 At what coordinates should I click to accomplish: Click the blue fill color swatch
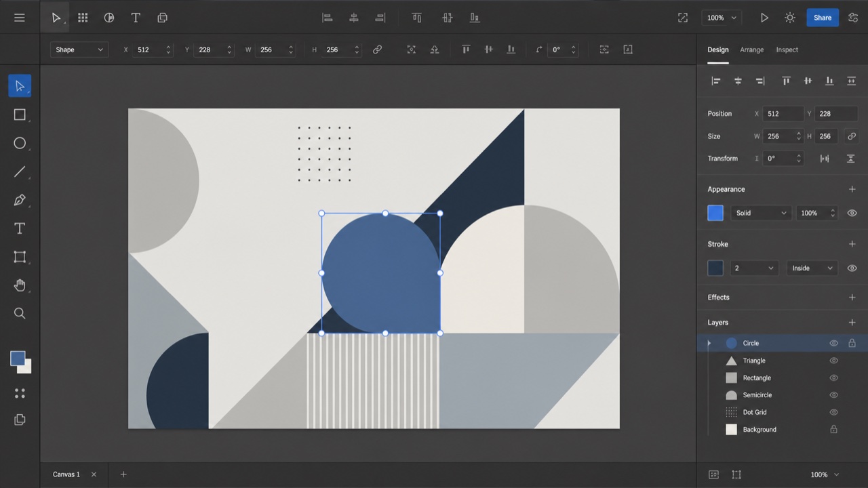coord(715,213)
